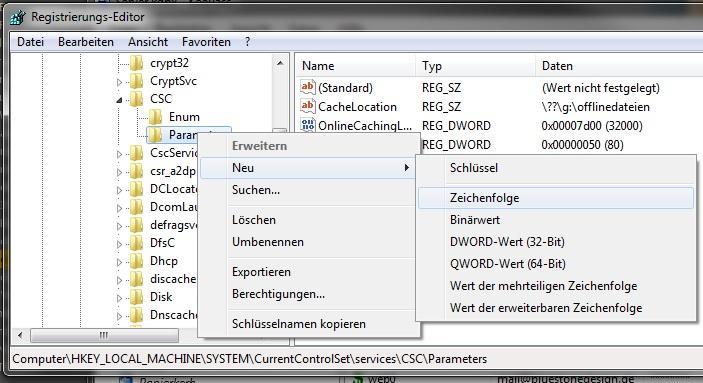Expand the DfsC tree node
The width and height of the screenshot is (703, 383).
(x=119, y=244)
